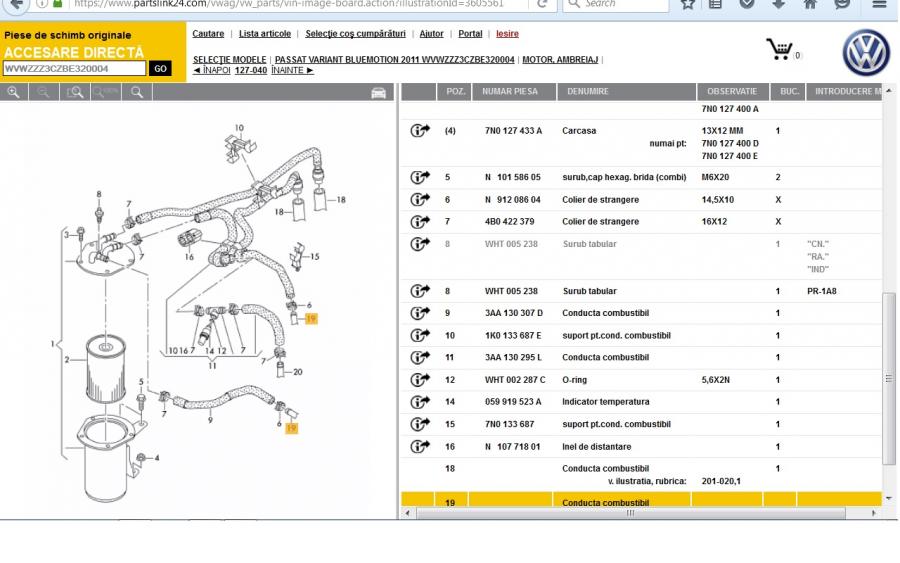
Task: Click the NUMAR PIESA column header
Action: coord(510,92)
